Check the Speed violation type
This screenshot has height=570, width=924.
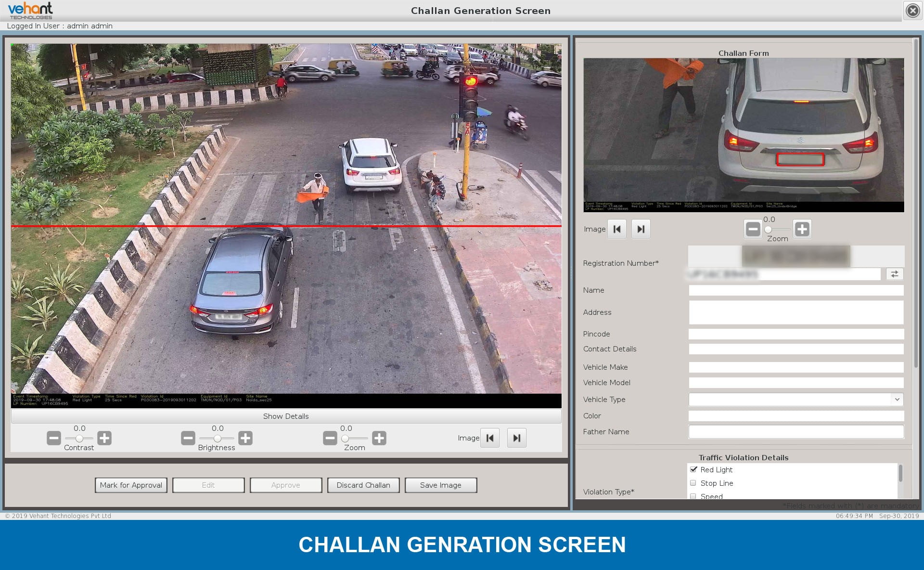click(693, 496)
